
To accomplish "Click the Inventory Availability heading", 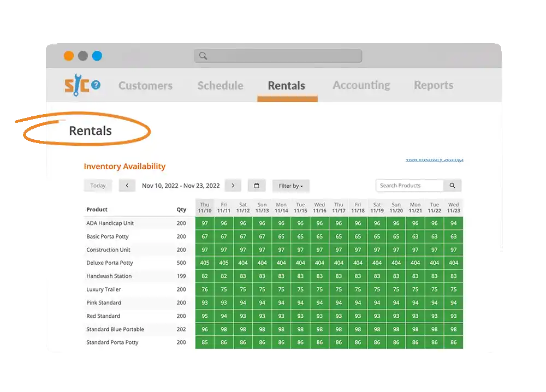I will point(124,167).
